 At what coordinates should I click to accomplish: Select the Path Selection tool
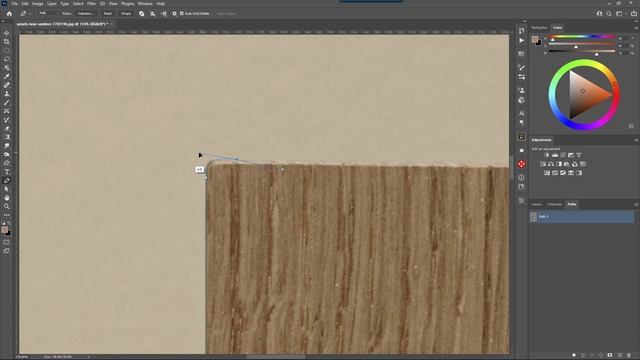(7, 189)
